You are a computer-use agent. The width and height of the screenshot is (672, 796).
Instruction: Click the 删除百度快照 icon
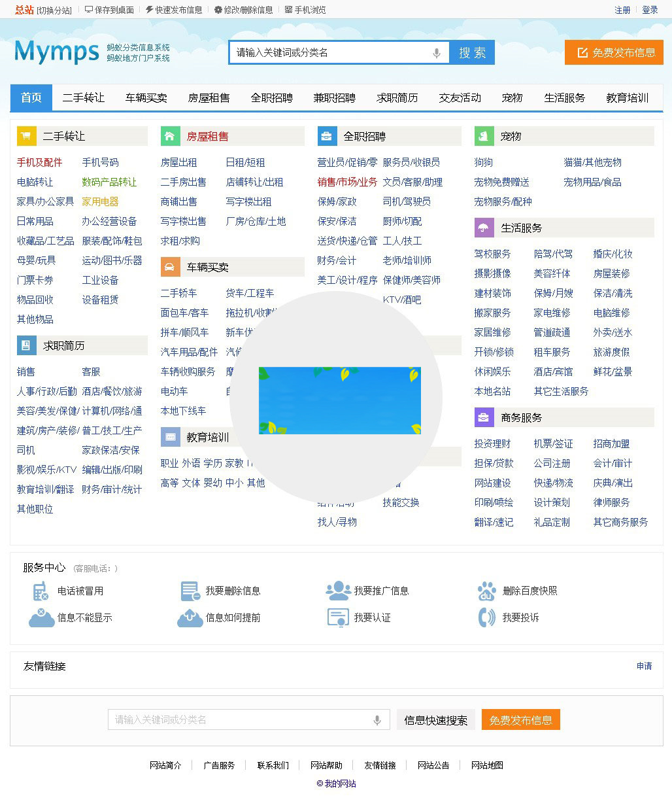click(486, 590)
